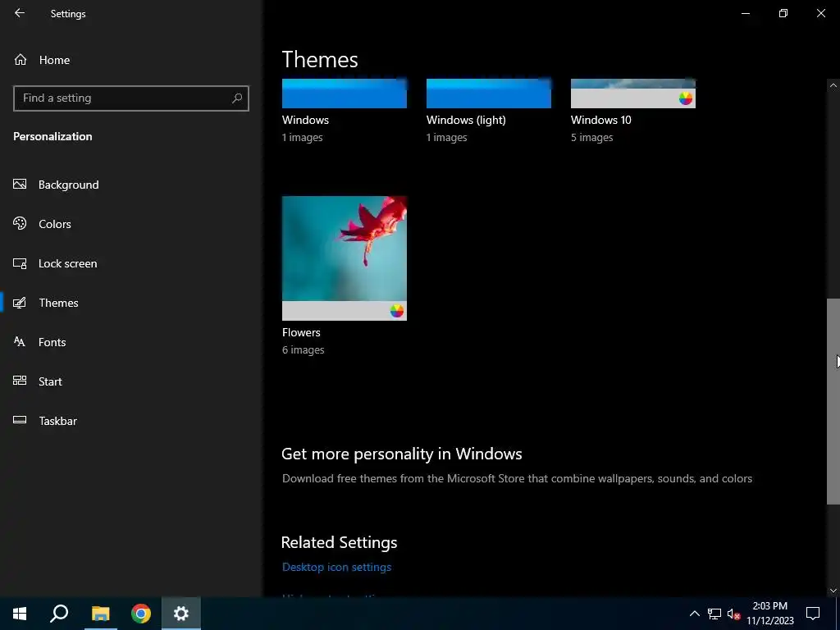Go back with the Settings arrow
The height and width of the screenshot is (630, 840).
tap(20, 13)
